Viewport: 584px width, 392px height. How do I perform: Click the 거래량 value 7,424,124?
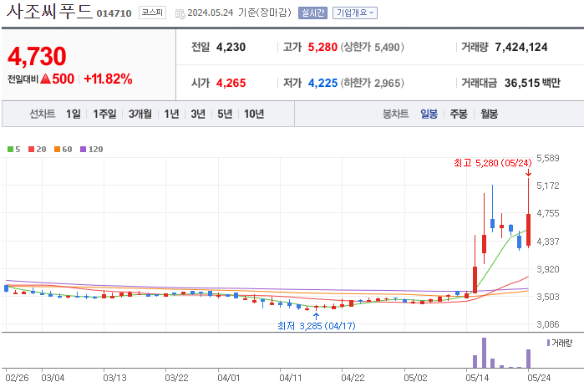(x=521, y=48)
